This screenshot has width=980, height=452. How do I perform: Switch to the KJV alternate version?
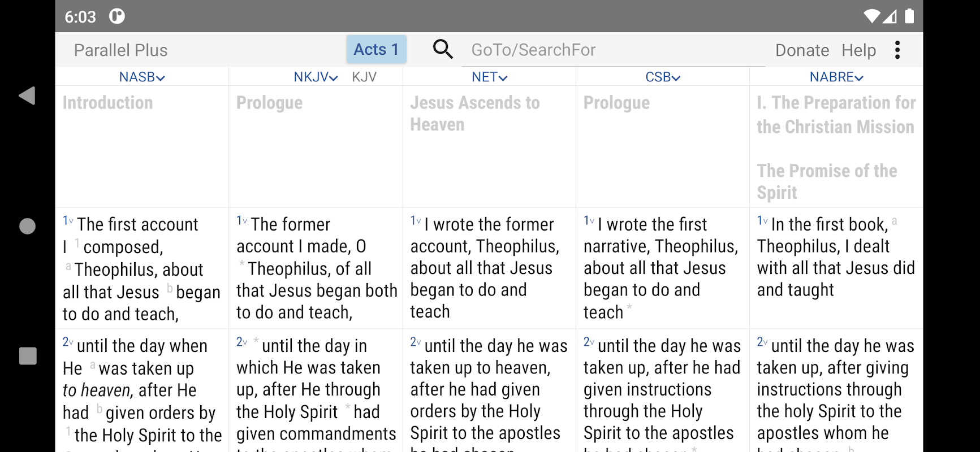[x=364, y=77]
